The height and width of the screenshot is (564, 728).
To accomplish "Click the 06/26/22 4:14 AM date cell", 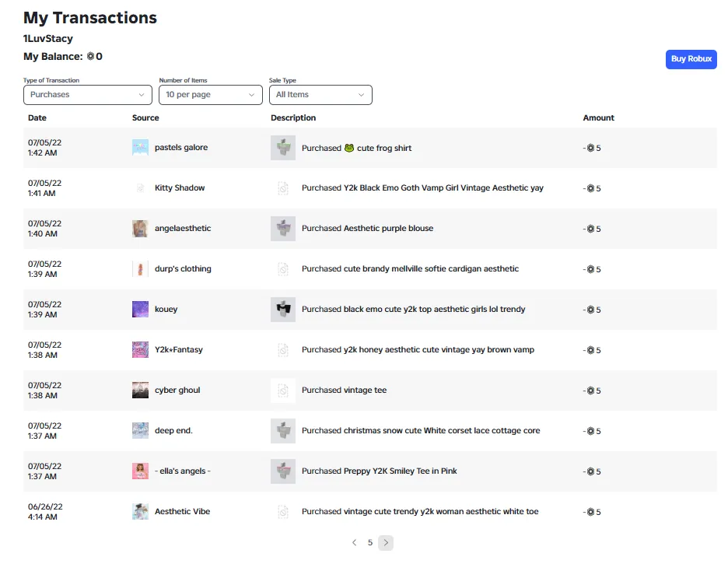I will pos(45,512).
